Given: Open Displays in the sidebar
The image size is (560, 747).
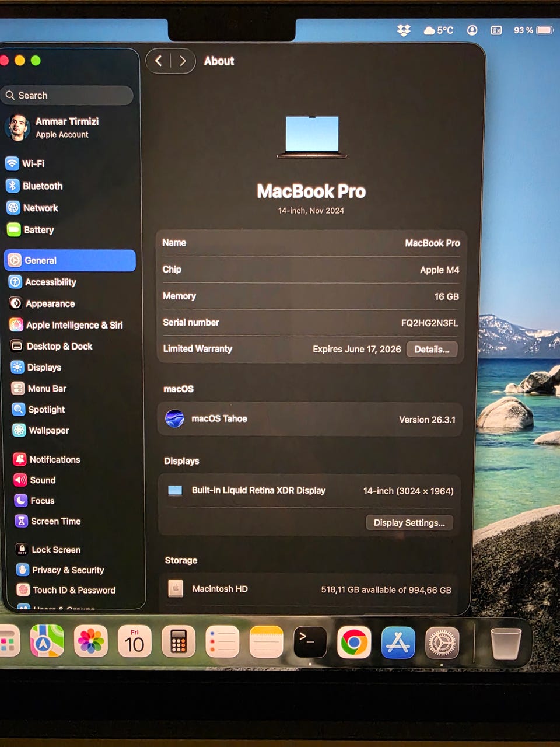Looking at the screenshot, I should click(36, 367).
